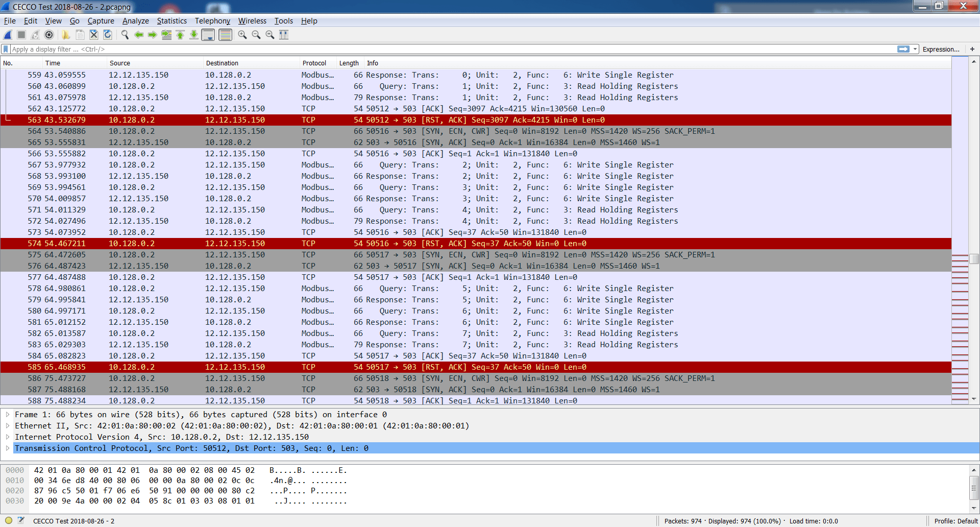The image size is (980, 527).
Task: Select packet 564 SYN, ECN, CWR row
Action: (x=476, y=131)
